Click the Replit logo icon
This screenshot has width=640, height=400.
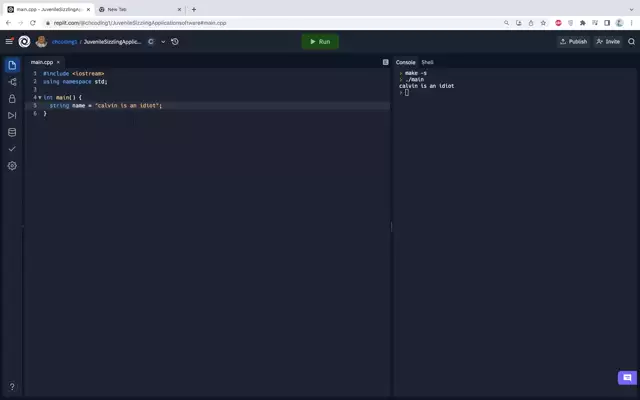tap(24, 41)
